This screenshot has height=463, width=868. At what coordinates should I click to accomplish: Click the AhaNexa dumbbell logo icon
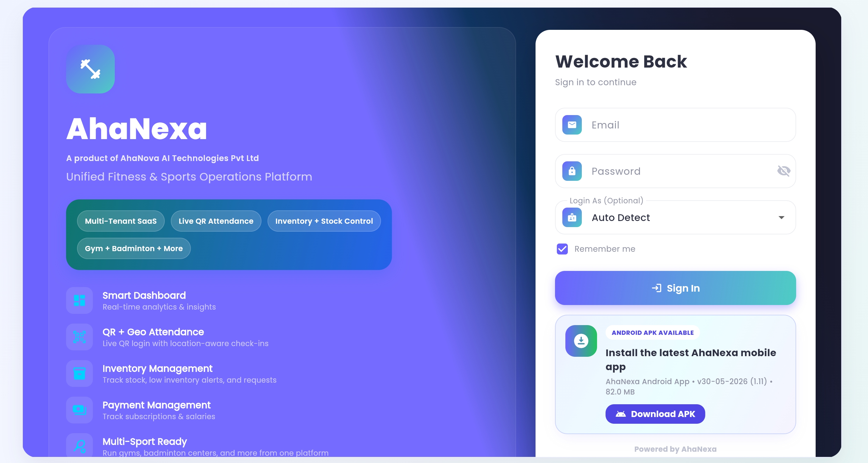pos(90,69)
